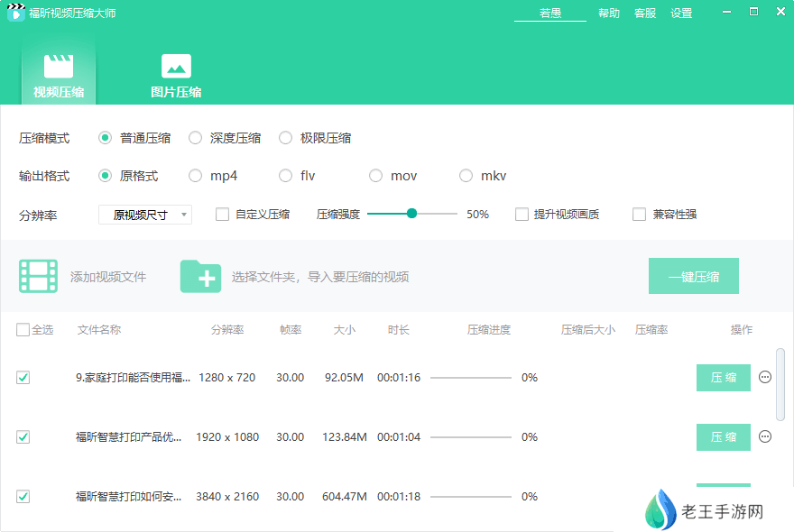Click the picture icon on 图片压缩 tab
The height and width of the screenshot is (532, 794).
point(175,67)
